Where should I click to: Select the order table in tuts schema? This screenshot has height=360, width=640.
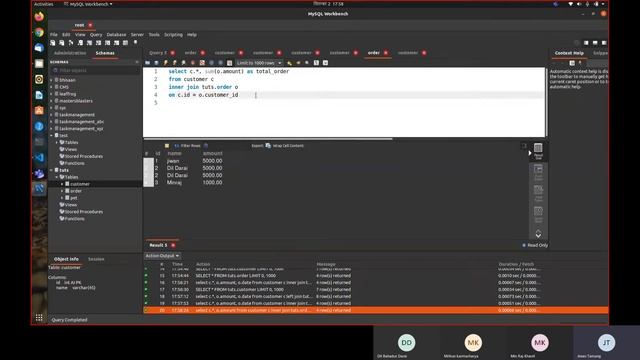(76, 191)
